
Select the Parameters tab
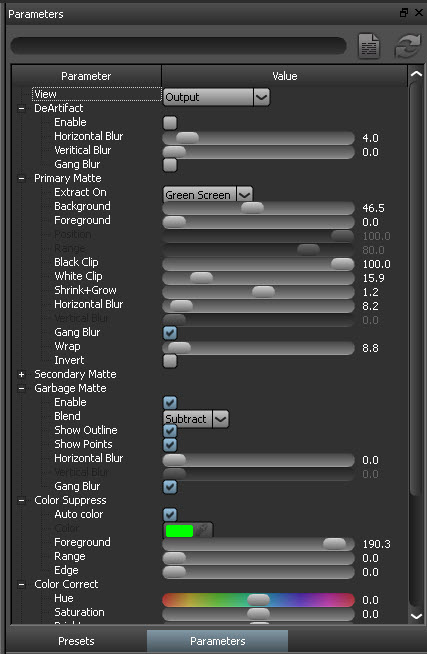(217, 641)
